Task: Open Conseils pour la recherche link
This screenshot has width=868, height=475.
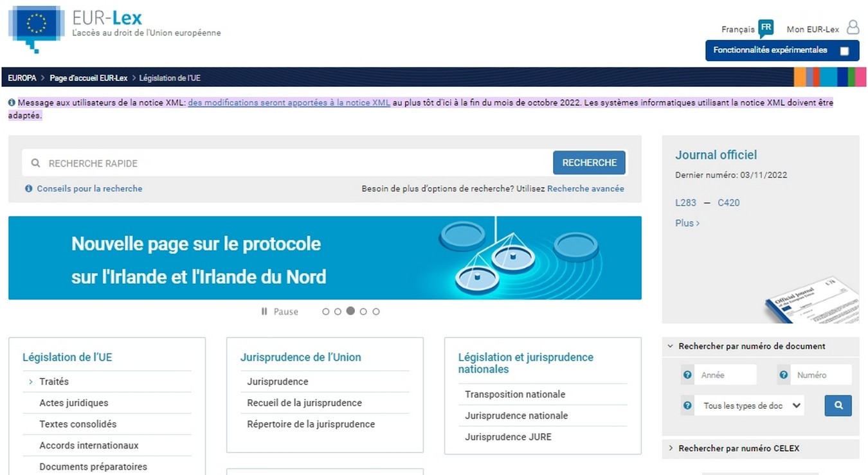Action: click(x=89, y=189)
